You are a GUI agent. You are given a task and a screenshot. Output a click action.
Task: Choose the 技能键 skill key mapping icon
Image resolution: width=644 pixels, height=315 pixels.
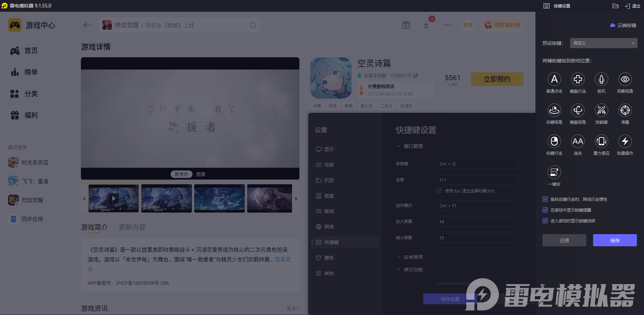(602, 111)
